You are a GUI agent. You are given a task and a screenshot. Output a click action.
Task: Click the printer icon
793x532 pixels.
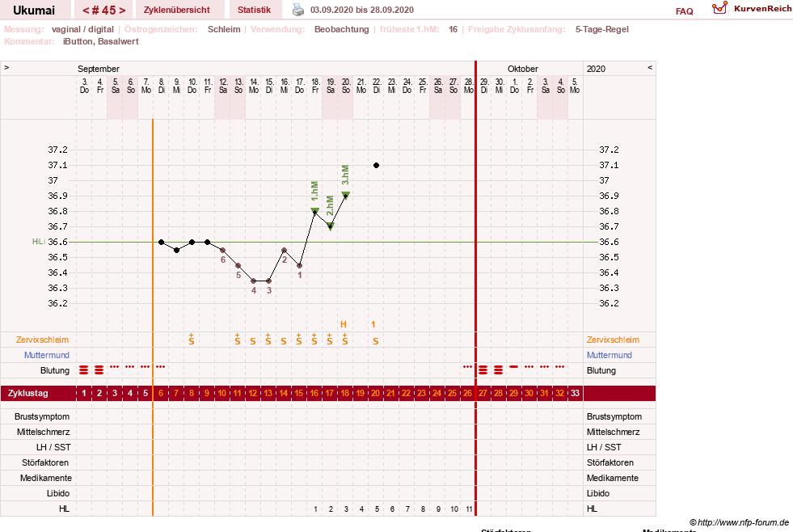coord(298,10)
